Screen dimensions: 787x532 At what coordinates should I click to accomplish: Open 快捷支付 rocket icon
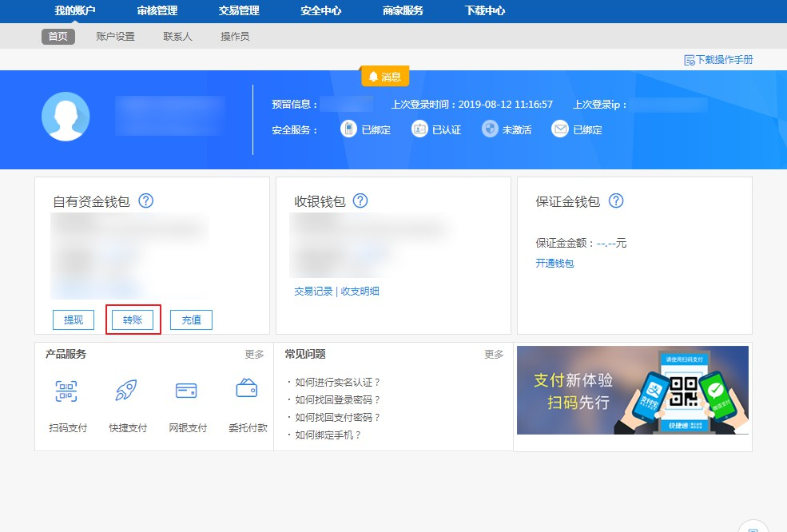coord(126,391)
